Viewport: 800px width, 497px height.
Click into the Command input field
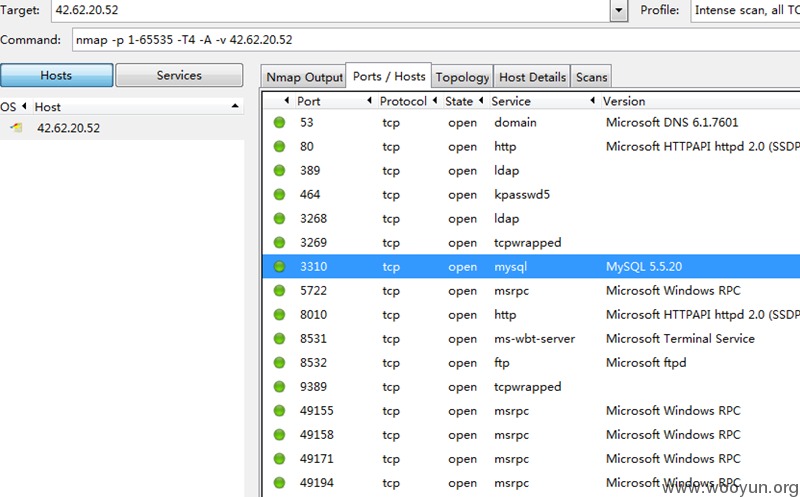436,40
